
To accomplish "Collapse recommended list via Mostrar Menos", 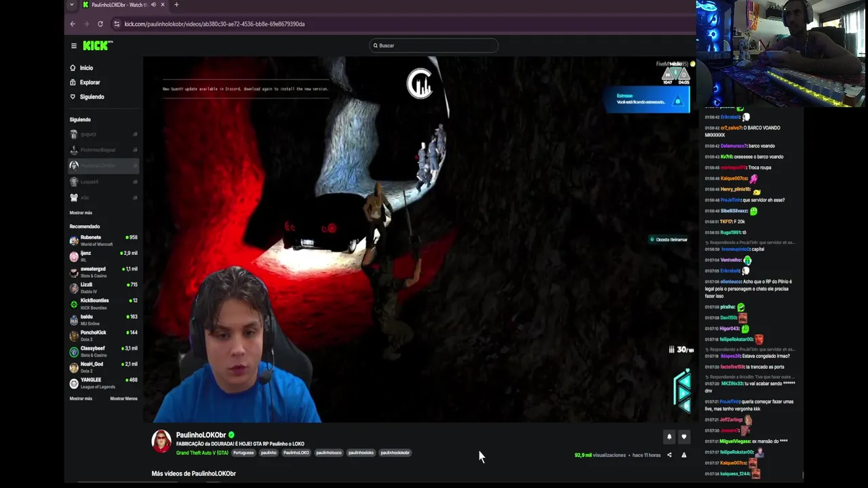I will coord(123,399).
